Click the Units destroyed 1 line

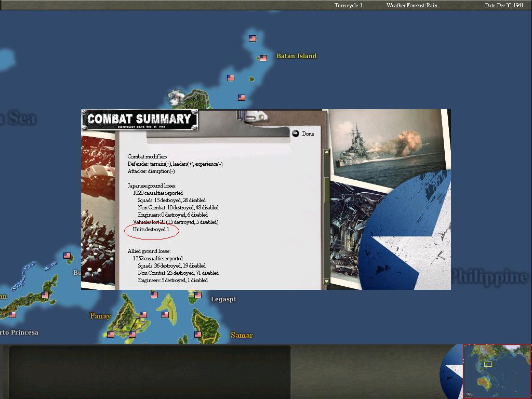(151, 229)
